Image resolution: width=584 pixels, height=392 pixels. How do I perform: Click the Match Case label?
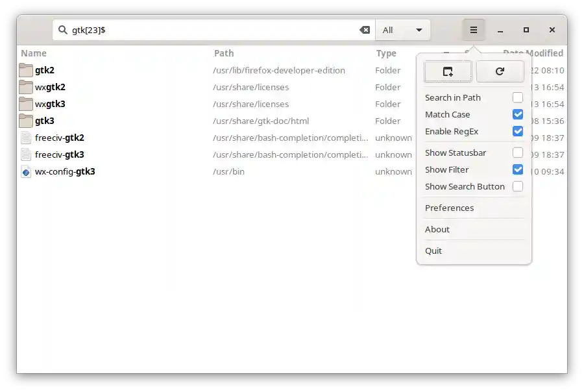pos(447,114)
